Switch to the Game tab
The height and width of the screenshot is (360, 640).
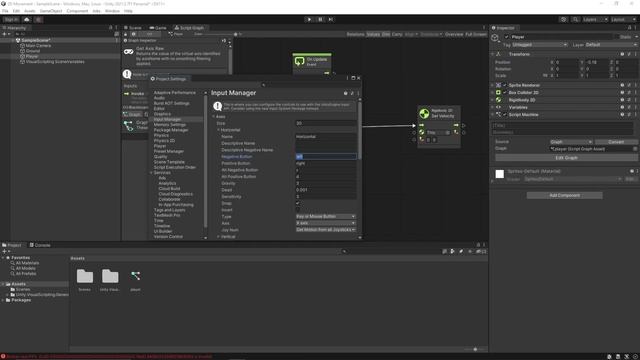coord(158,28)
